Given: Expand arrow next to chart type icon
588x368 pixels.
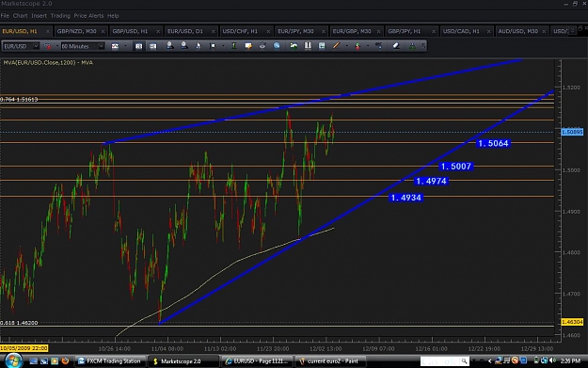Looking at the screenshot, I should [x=125, y=46].
